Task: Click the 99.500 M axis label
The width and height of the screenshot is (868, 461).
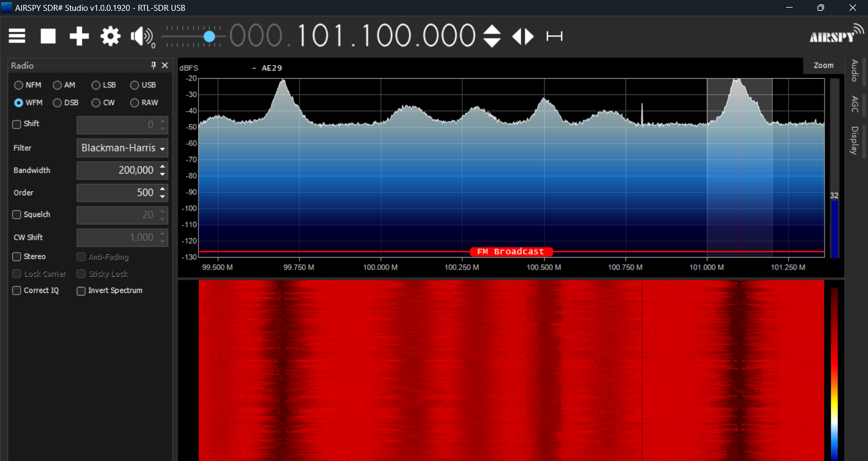Action: (218, 267)
